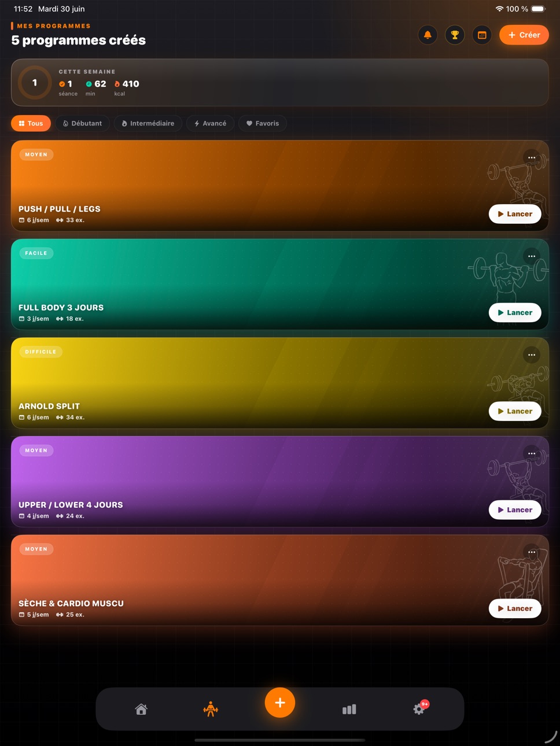
Task: Open the notifications bell icon
Action: (428, 35)
